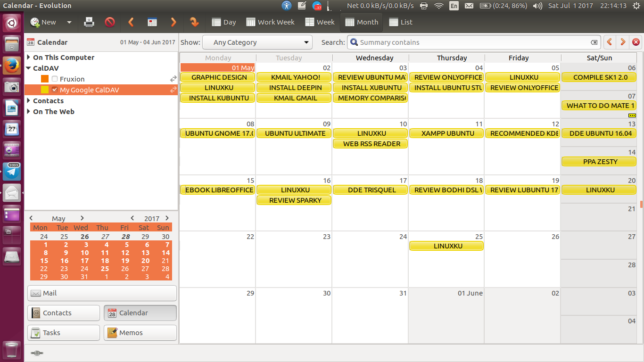
Task: Click the offline connection status icon
Action: point(37,353)
